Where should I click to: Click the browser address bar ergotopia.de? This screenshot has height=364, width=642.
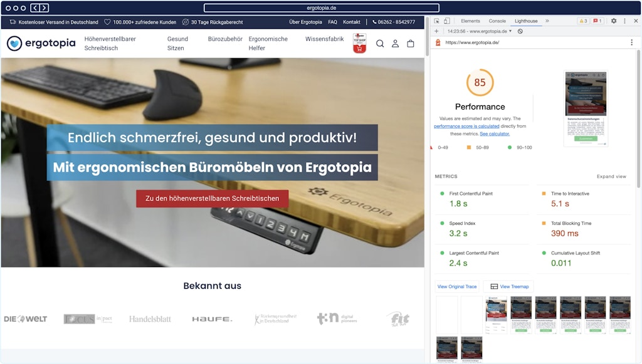322,8
